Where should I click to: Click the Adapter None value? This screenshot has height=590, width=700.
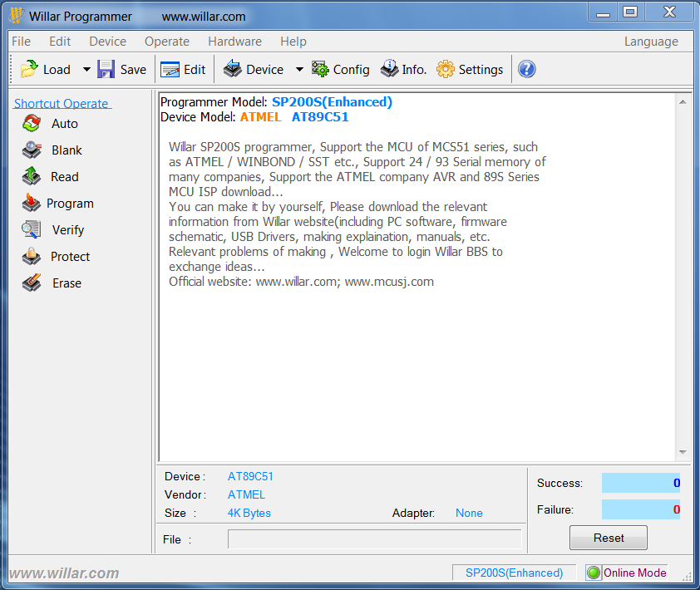469,514
